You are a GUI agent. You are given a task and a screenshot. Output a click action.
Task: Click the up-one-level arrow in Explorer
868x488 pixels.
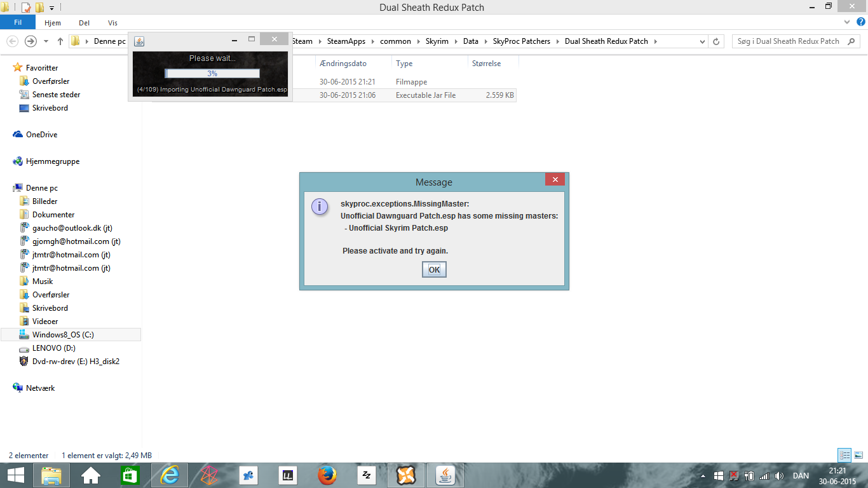pyautogui.click(x=60, y=41)
